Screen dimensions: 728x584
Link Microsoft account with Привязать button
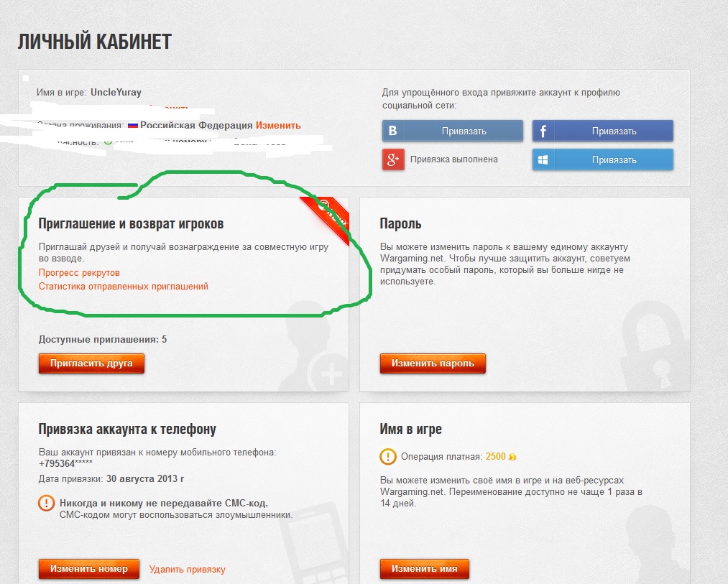[603, 159]
